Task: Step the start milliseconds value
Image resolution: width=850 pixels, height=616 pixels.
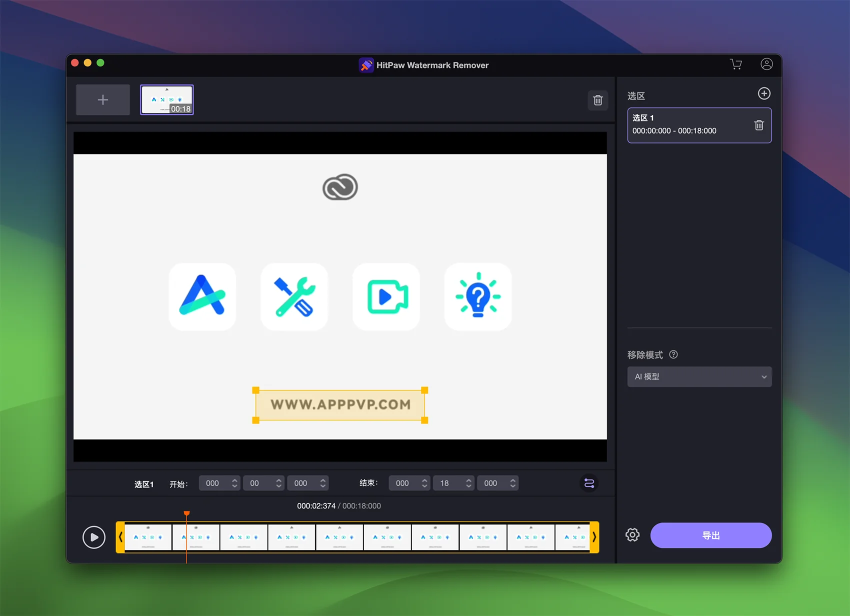Action: coord(323,483)
